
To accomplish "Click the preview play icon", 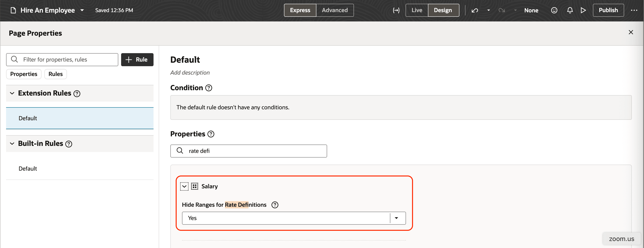I will [583, 10].
